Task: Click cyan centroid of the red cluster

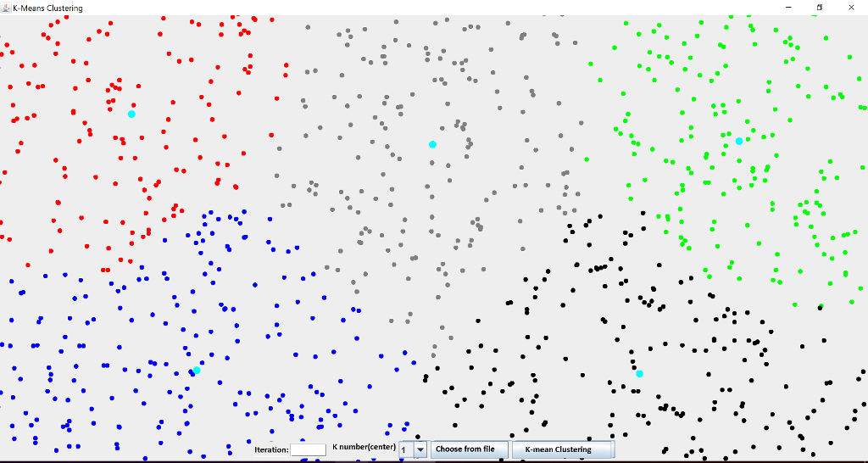Action: click(x=131, y=114)
